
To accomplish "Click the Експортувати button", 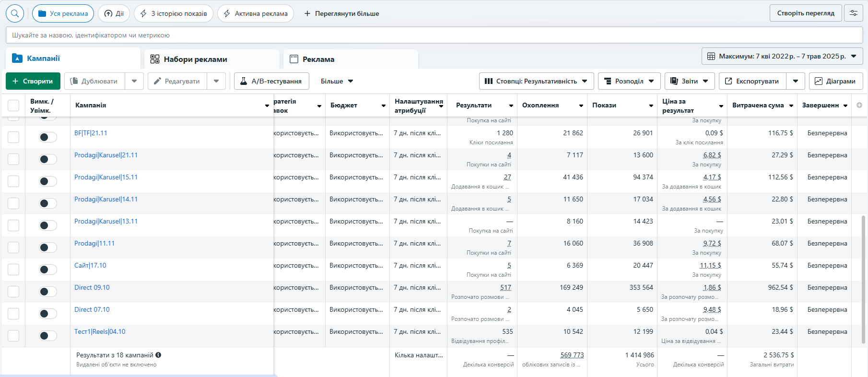I will click(752, 81).
